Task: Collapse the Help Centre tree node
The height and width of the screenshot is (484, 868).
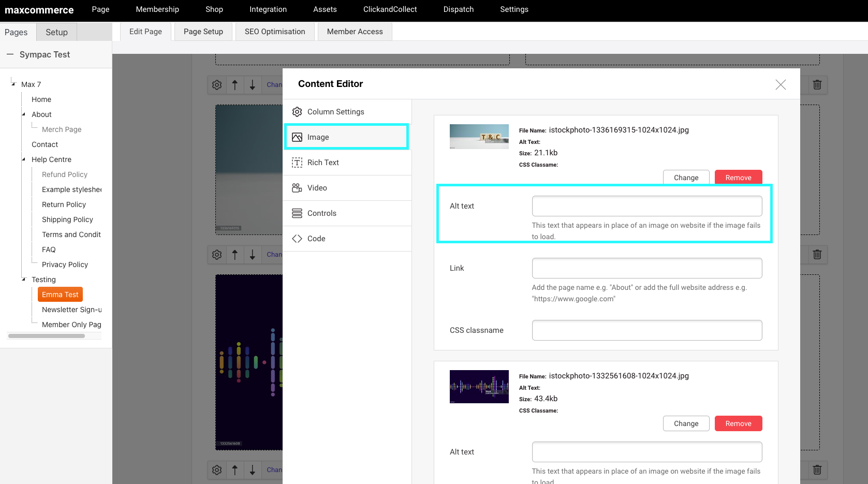Action: tap(24, 159)
